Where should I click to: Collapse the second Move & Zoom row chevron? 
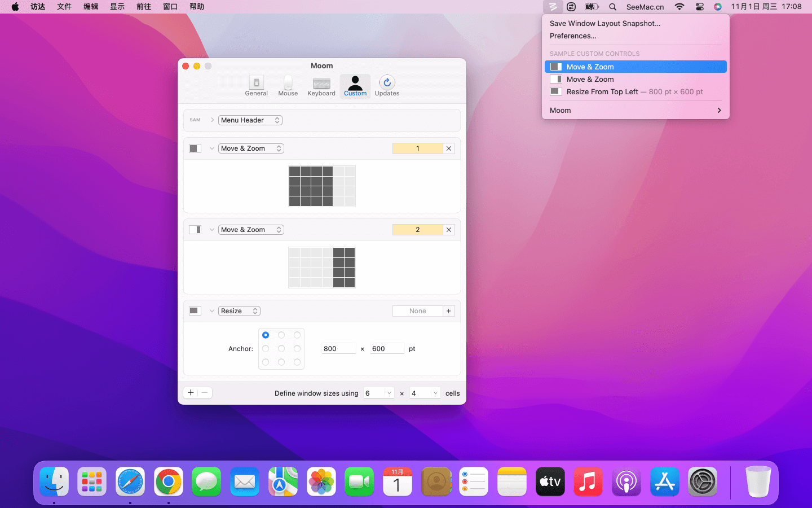point(212,230)
